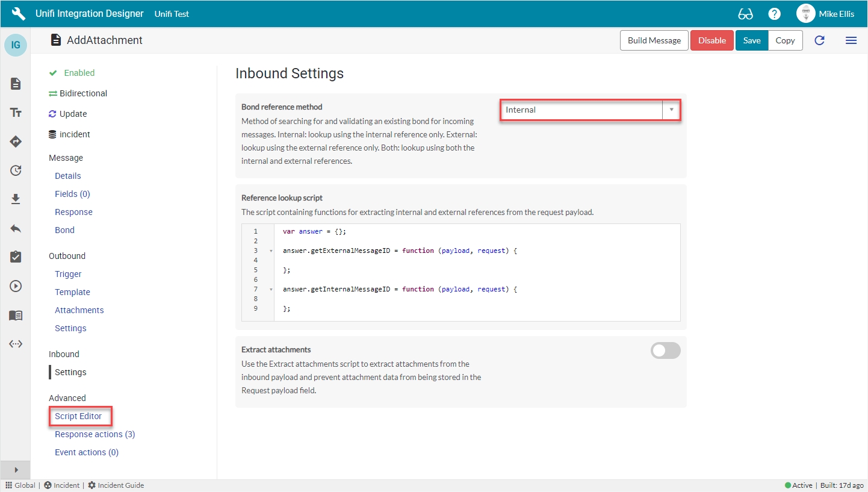Open the hamburger menu icon

(851, 40)
